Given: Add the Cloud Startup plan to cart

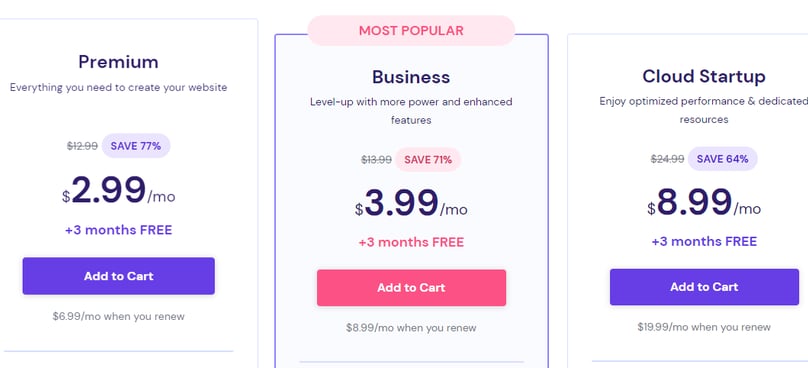Looking at the screenshot, I should point(704,287).
